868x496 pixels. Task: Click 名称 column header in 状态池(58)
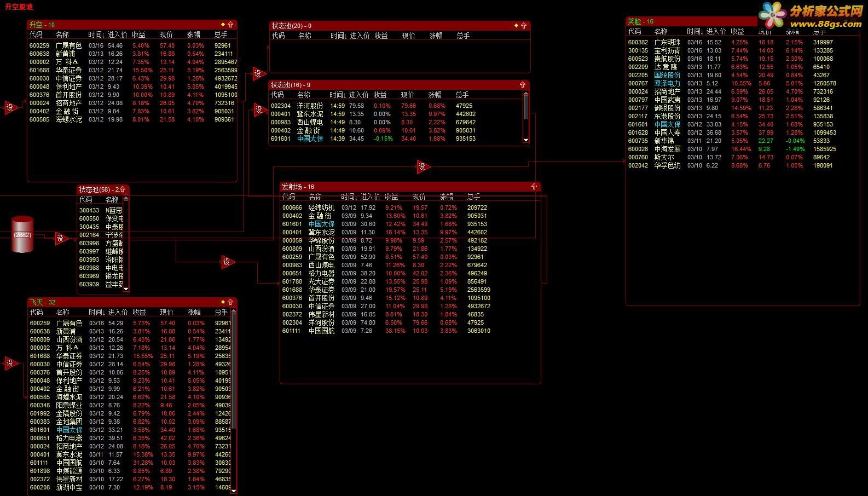[112, 199]
